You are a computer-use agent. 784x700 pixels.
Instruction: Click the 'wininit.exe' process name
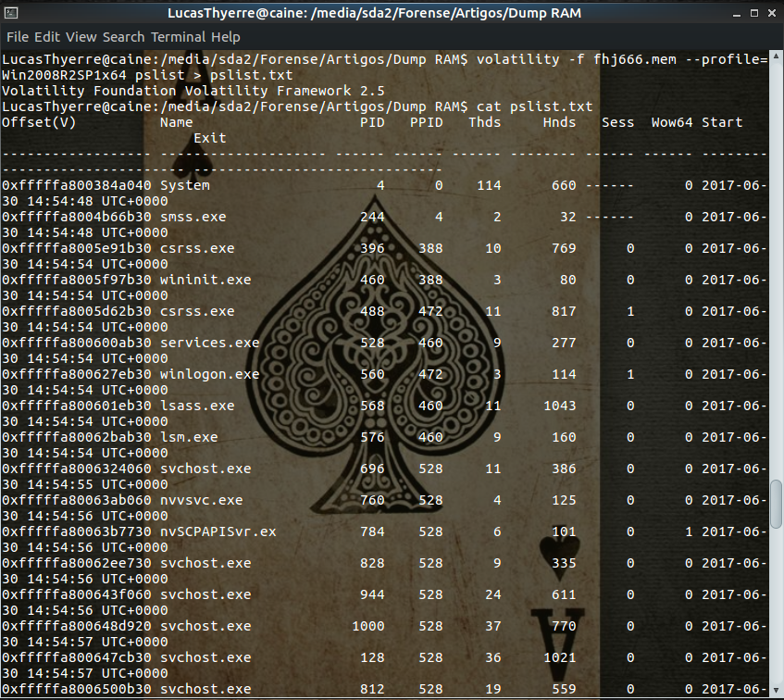pyautogui.click(x=205, y=280)
